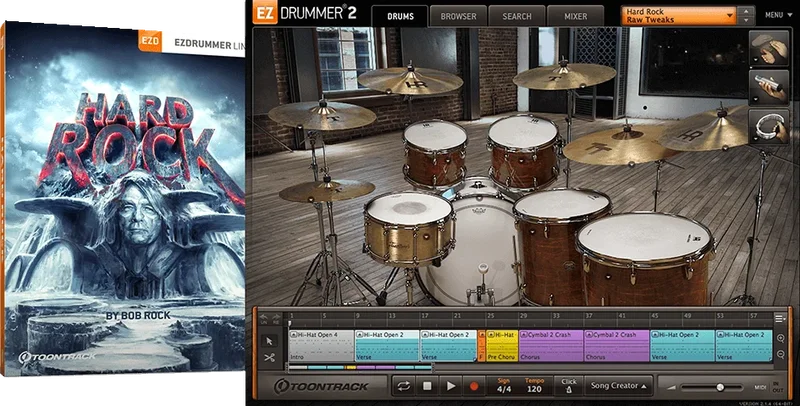The width and height of the screenshot is (800, 406).
Task: Hit the top right crash cymbal
Action: [564, 75]
